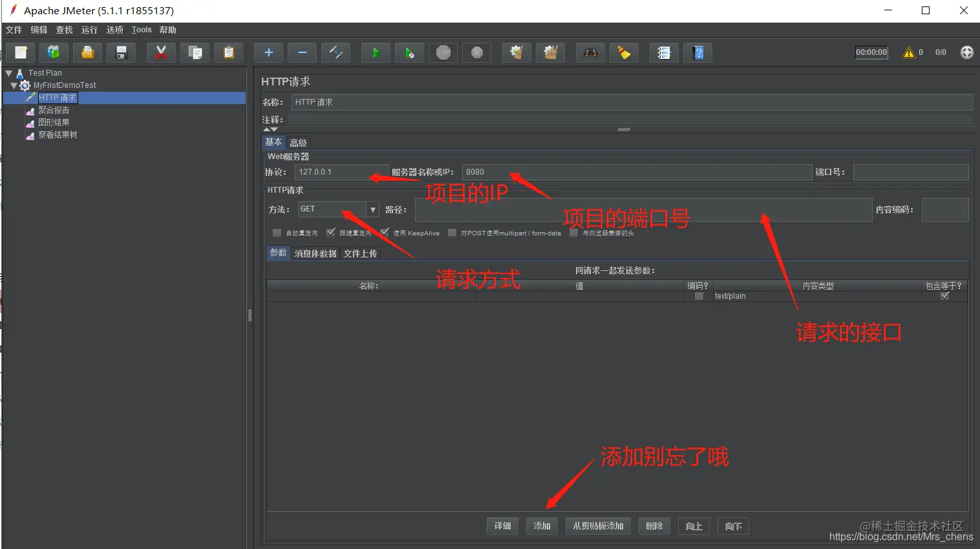Viewport: 980px width, 549px height.
Task: Click the yellow warning log indicator
Action: click(909, 52)
